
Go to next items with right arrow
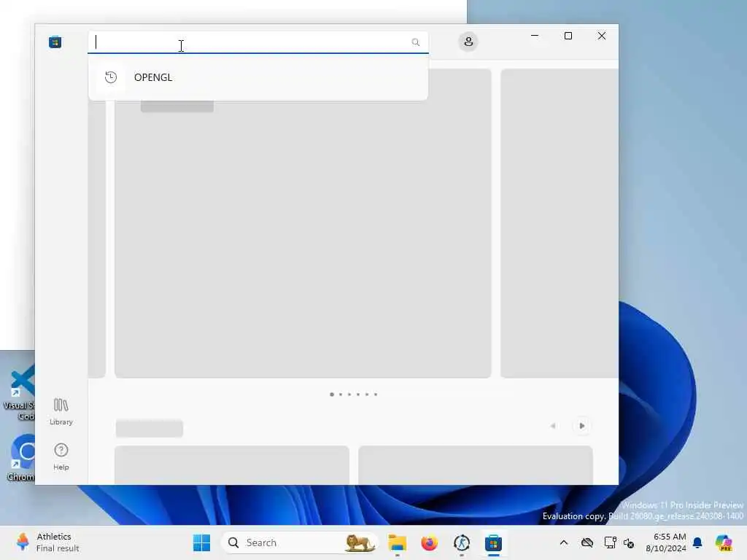pos(581,426)
